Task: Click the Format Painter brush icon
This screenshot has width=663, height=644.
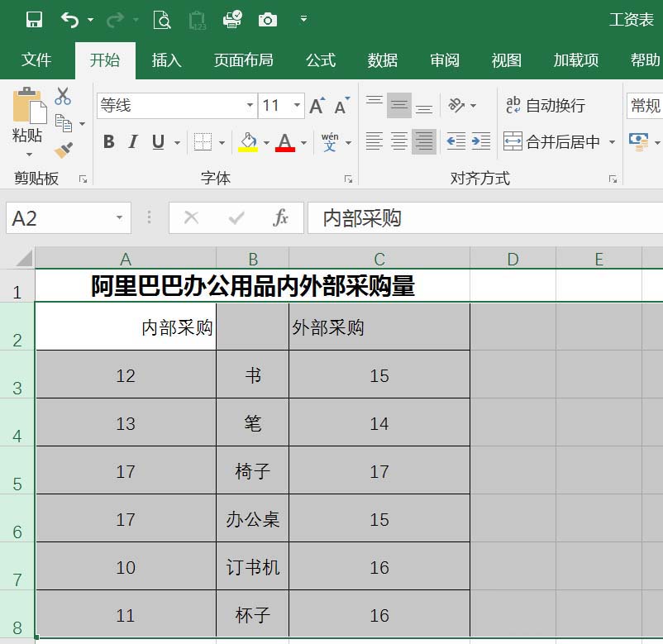Action: (x=64, y=150)
